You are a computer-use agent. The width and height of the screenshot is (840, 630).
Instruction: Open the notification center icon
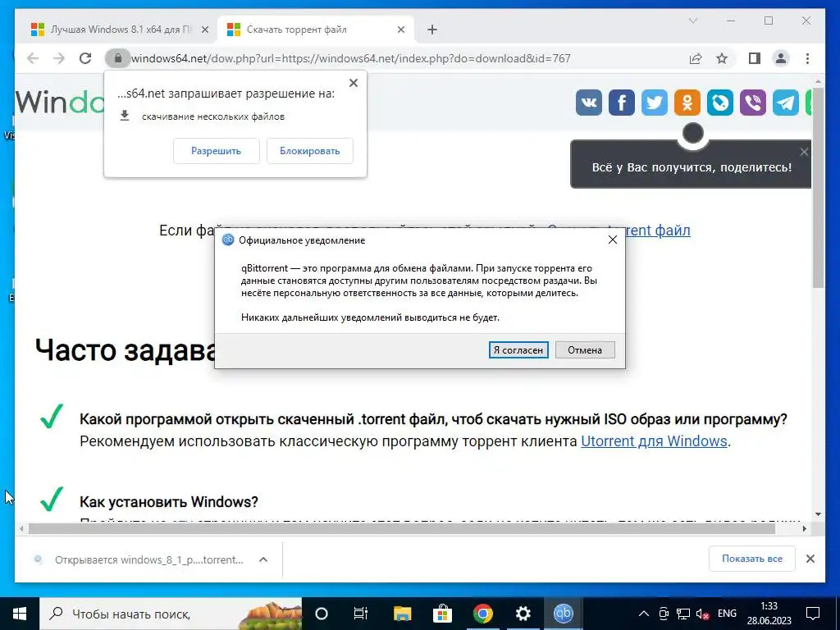(813, 614)
